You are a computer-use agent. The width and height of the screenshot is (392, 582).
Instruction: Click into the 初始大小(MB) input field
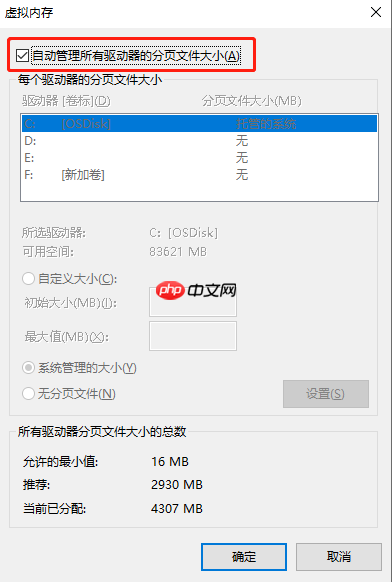point(193,302)
